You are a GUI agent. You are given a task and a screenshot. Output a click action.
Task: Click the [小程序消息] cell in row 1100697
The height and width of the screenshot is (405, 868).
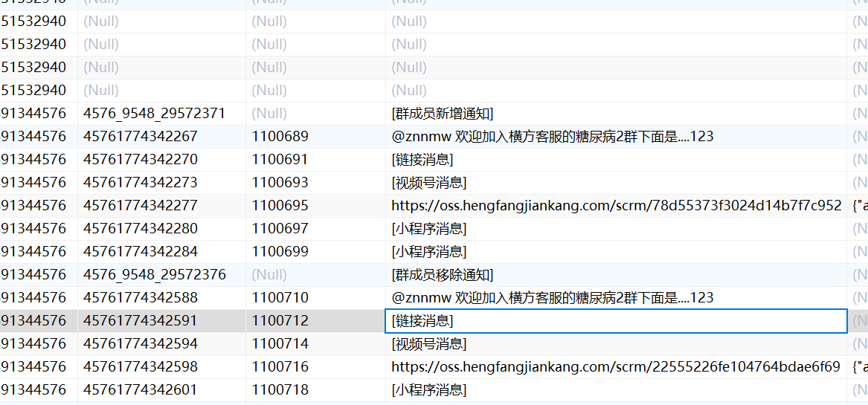[428, 229]
